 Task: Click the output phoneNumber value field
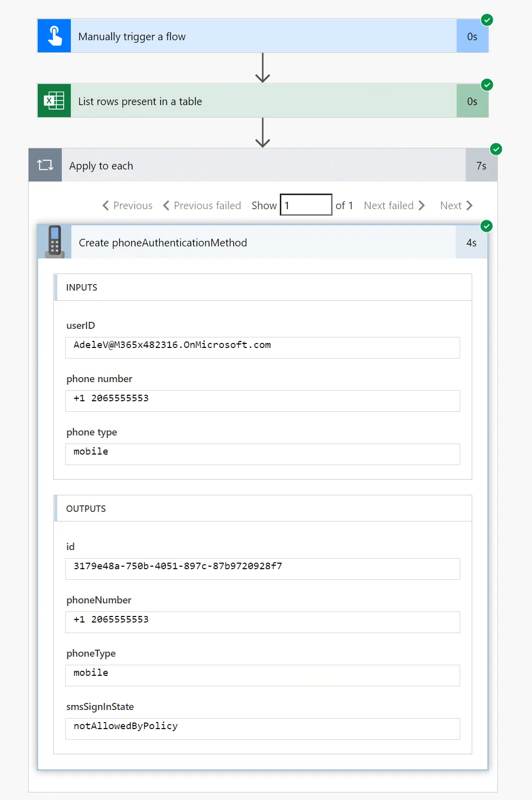pos(263,622)
